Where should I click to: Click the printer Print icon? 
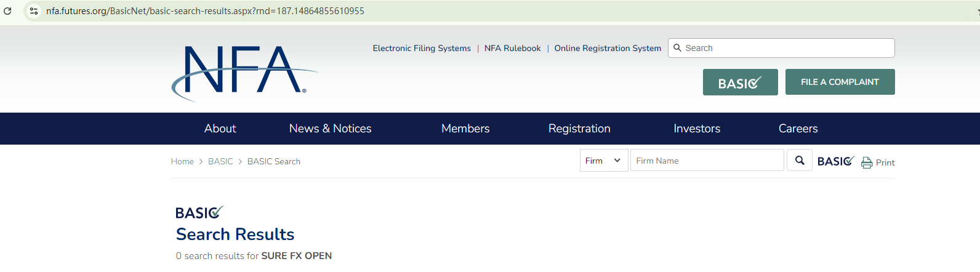(x=867, y=162)
